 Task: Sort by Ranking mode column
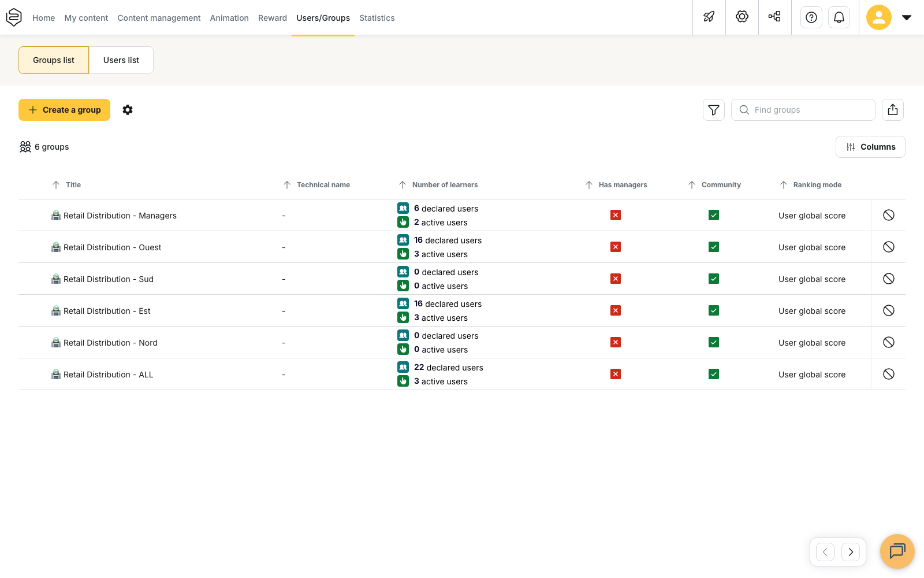[811, 185]
